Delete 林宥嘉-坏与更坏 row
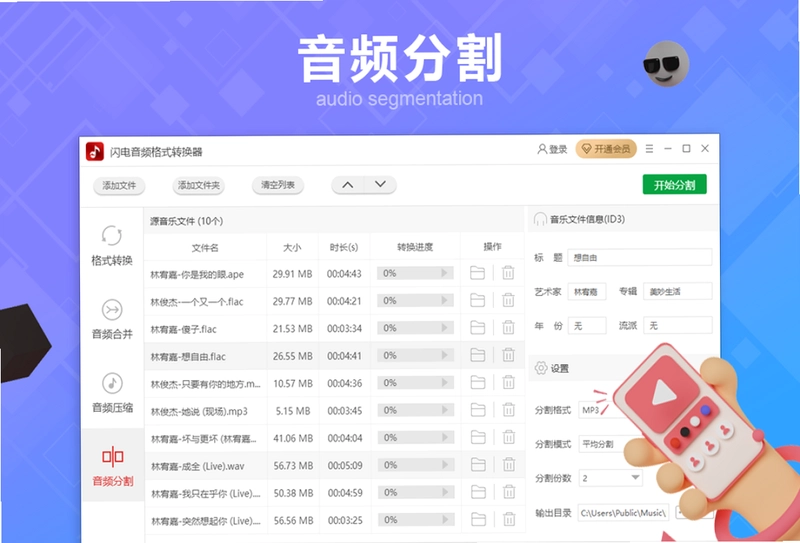This screenshot has height=543, width=800. tap(508, 437)
